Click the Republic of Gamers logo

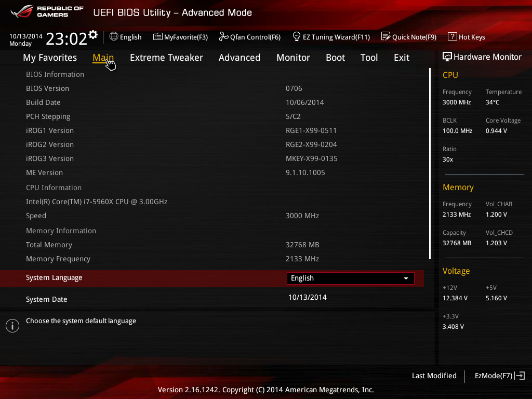point(47,12)
